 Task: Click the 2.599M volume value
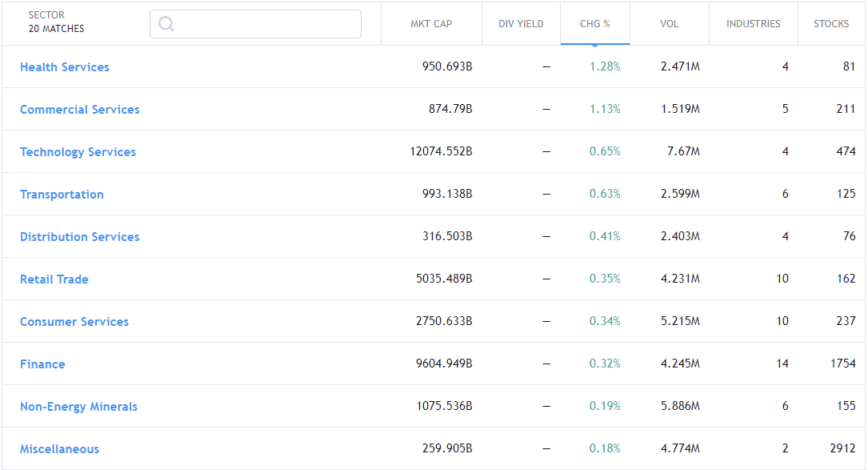680,194
